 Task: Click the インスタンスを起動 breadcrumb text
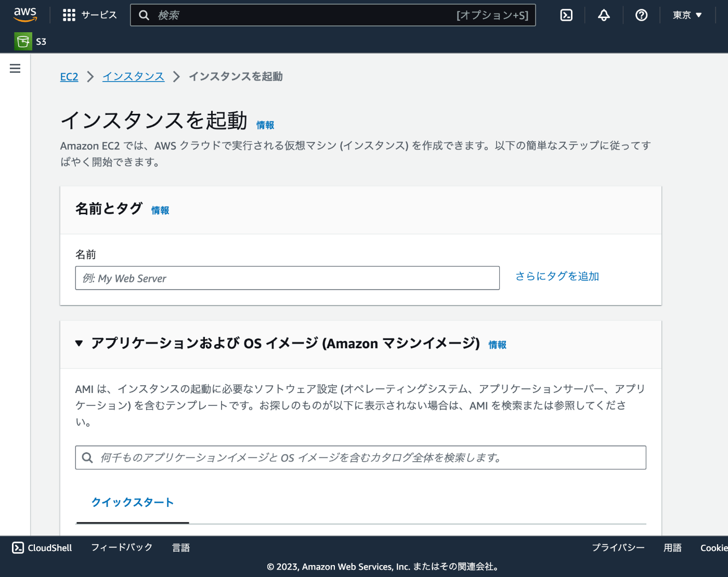pyautogui.click(x=236, y=76)
